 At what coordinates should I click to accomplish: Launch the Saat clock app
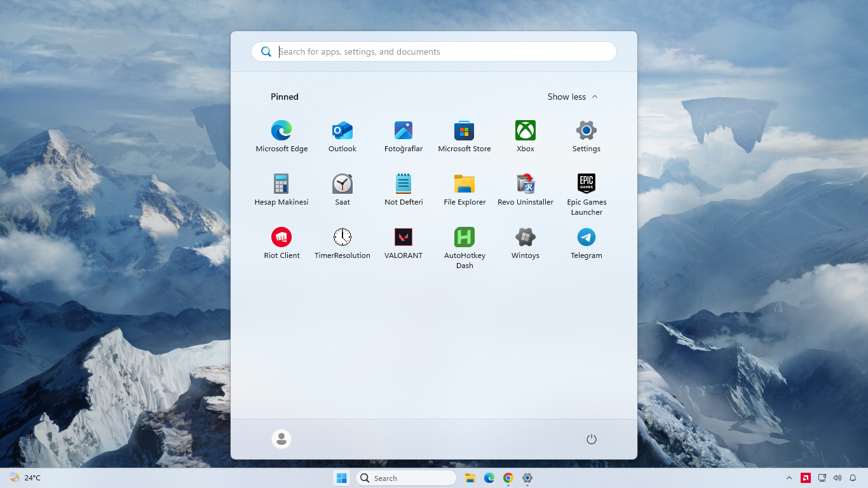coord(342,190)
